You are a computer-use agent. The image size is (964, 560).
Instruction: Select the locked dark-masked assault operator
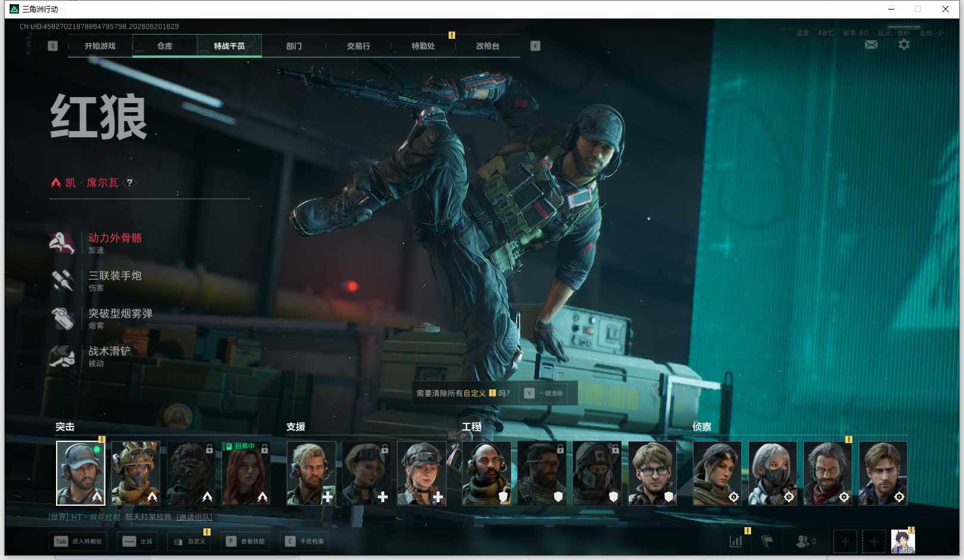(191, 473)
